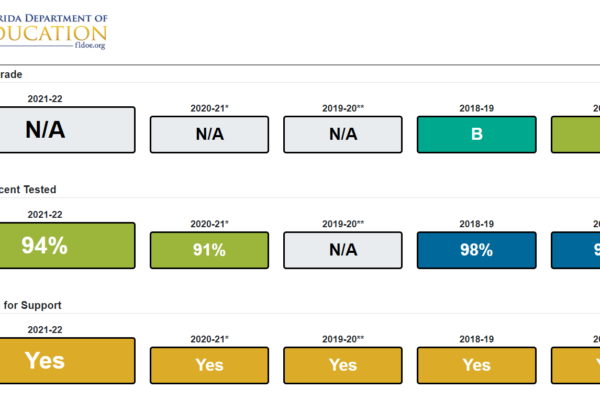Select the 2020-21 grade N/A box
This screenshot has width=600, height=400.
(x=209, y=134)
